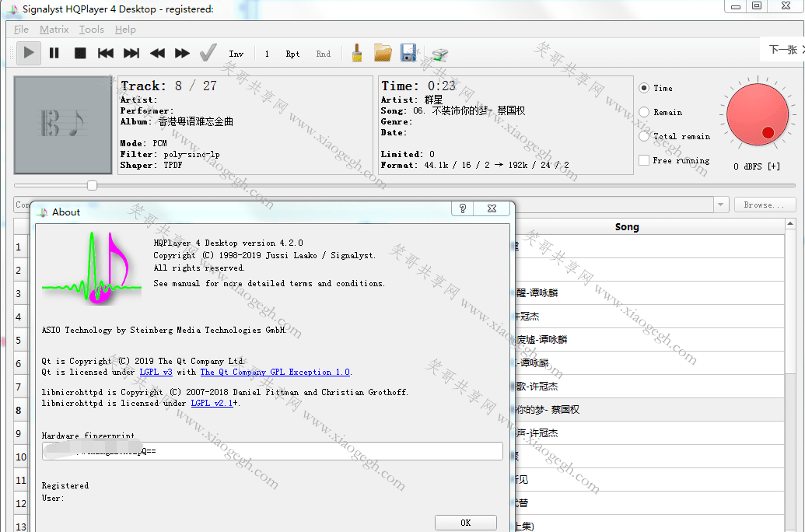Screen dimensions: 805x532
Task: Select the song row ending 废墟-谭咏麟
Action: pos(650,339)
